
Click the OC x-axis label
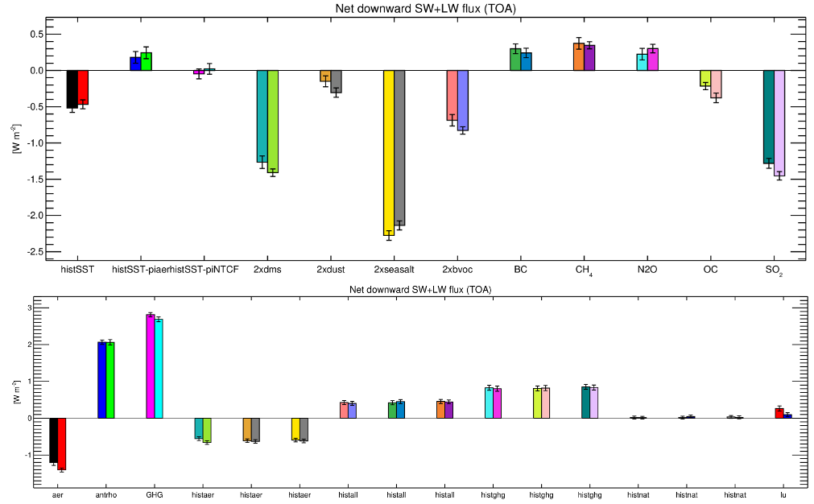click(x=710, y=270)
